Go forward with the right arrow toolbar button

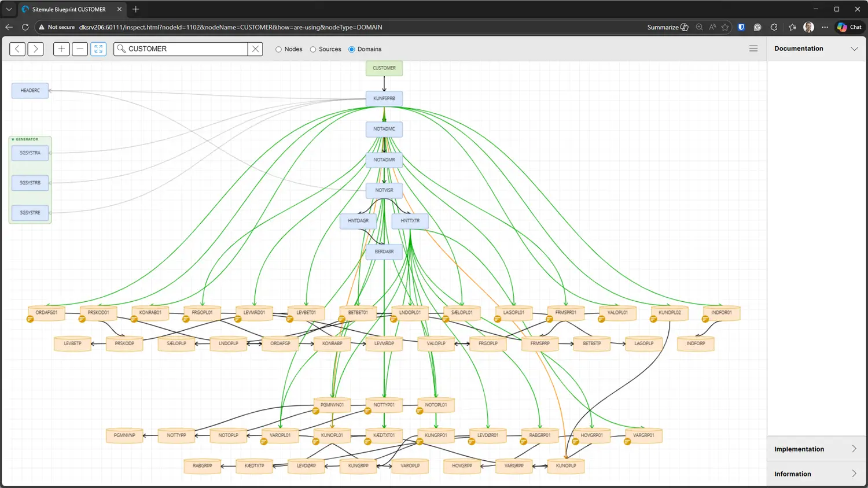pos(36,49)
